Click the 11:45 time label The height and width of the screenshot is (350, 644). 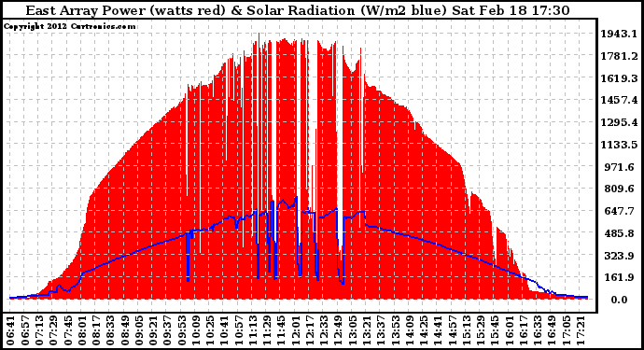coord(281,330)
